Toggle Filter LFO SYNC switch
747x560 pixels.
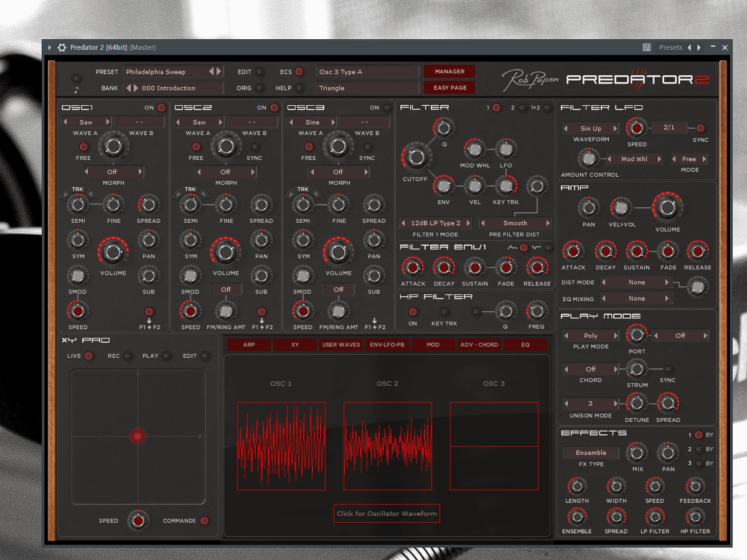tap(700, 128)
